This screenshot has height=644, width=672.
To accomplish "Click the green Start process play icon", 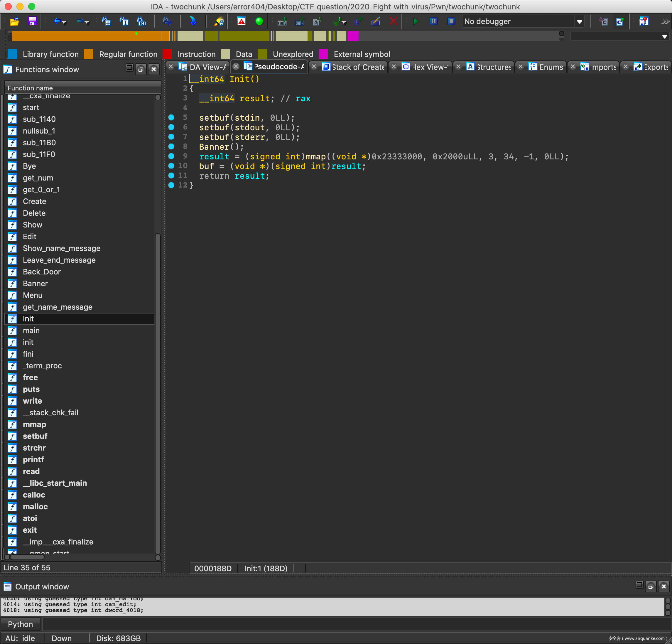I will (416, 22).
